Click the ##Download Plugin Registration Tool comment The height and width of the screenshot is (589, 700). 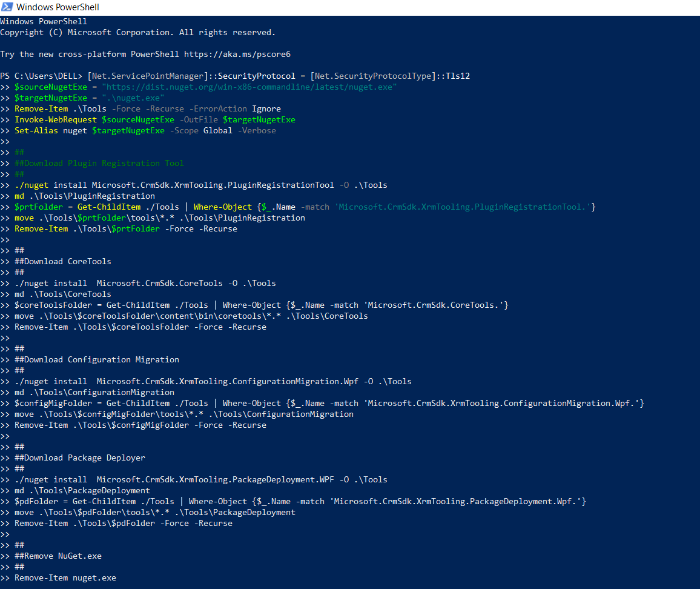[x=99, y=163]
